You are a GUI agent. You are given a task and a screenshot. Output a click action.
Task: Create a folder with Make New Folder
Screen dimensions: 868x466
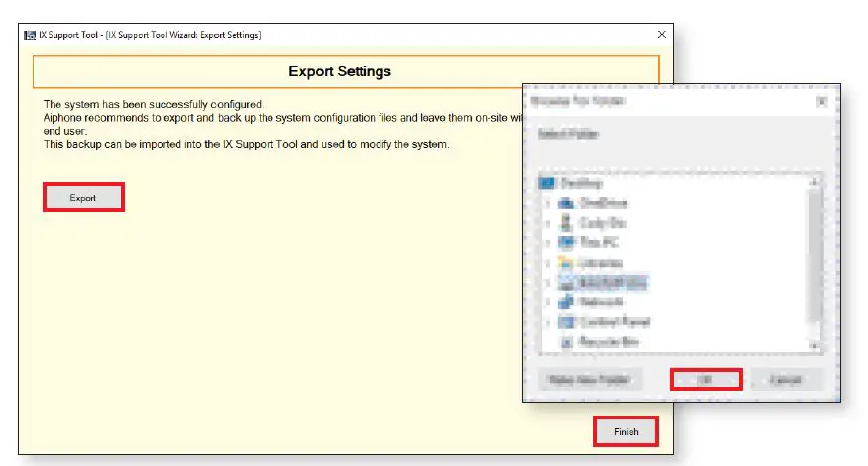[x=589, y=380]
